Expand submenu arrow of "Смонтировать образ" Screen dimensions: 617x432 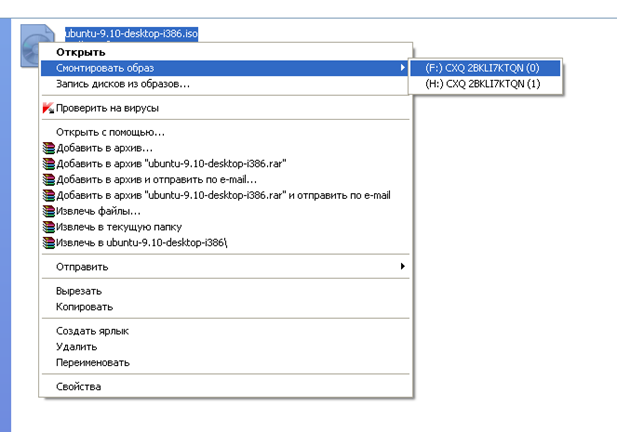(402, 68)
